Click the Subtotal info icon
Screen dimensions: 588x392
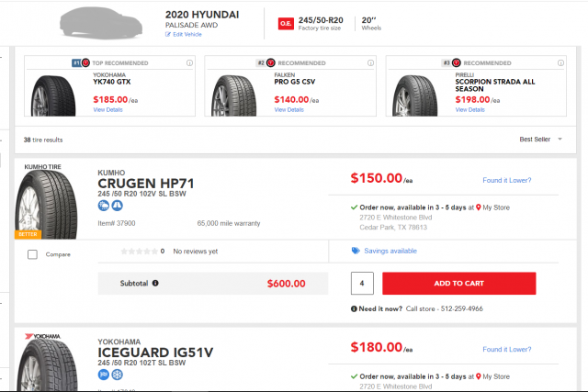(x=155, y=284)
